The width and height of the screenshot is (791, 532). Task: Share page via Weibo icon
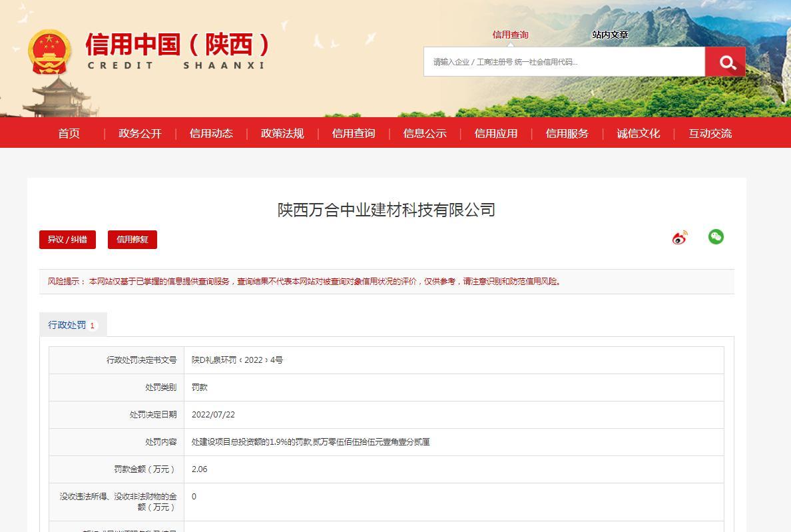click(x=680, y=238)
